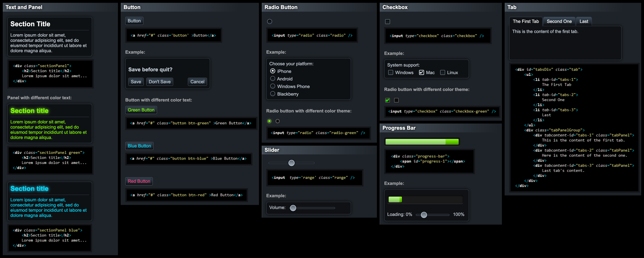Tick the Linux checkbox
Viewport: 644px width, 258px height.
tap(443, 73)
